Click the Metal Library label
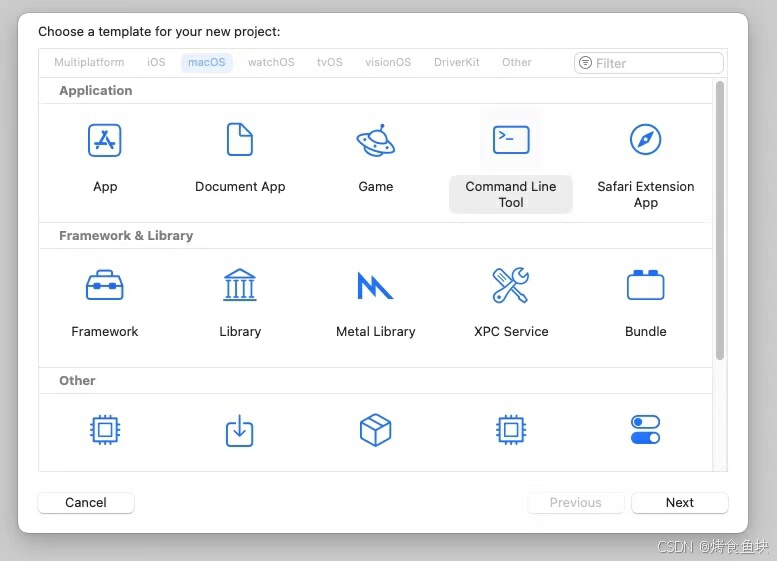Image resolution: width=777 pixels, height=561 pixels. (x=376, y=332)
